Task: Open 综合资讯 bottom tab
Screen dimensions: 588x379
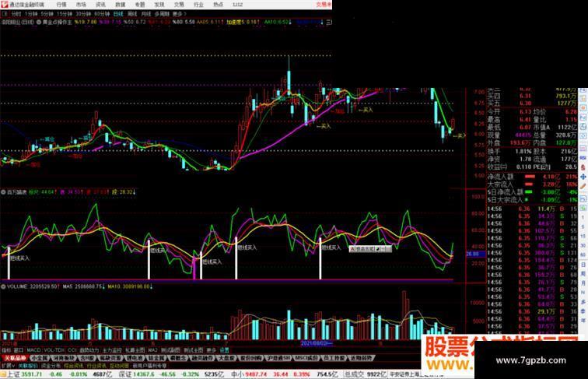Action: tap(73, 366)
